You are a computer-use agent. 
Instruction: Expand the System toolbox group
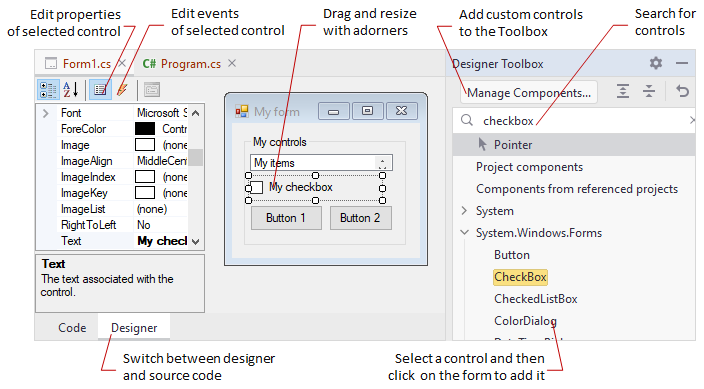[465, 211]
